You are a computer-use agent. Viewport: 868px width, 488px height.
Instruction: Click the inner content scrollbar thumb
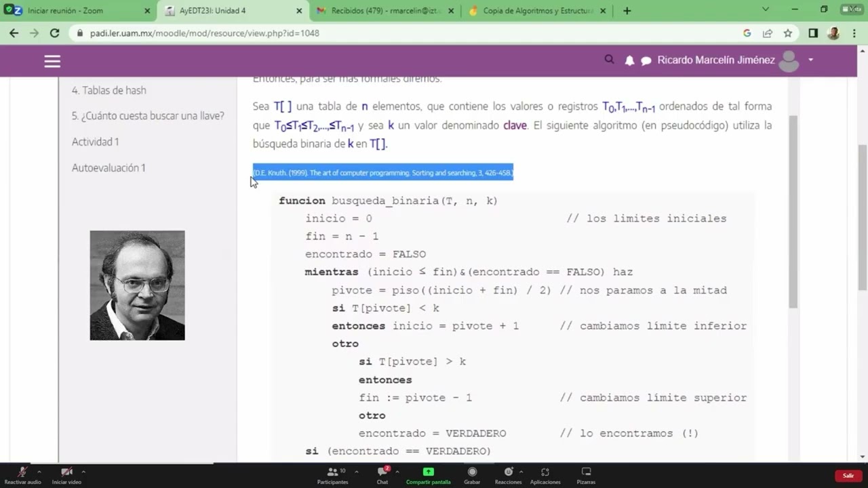click(x=793, y=211)
